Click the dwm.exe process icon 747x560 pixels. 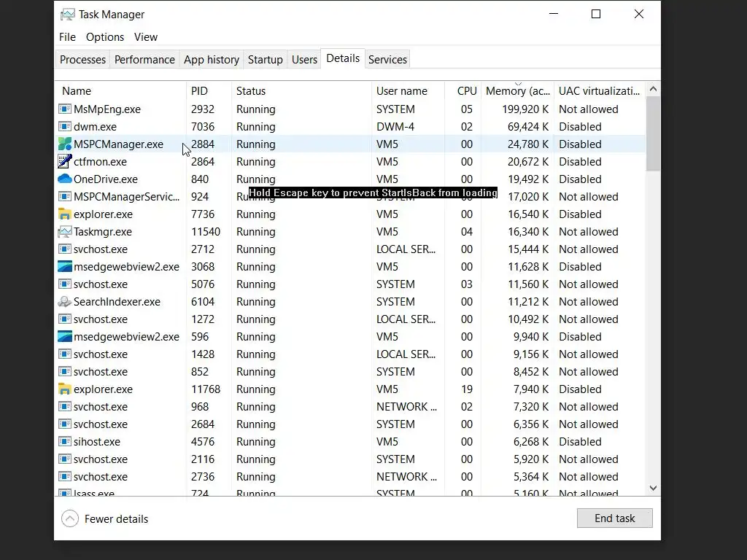64,127
